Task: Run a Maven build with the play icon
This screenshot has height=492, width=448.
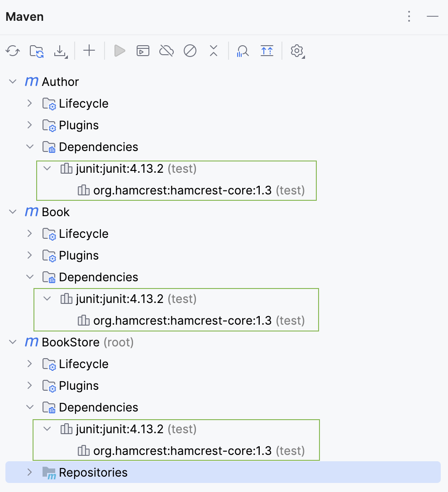Action: [x=119, y=51]
